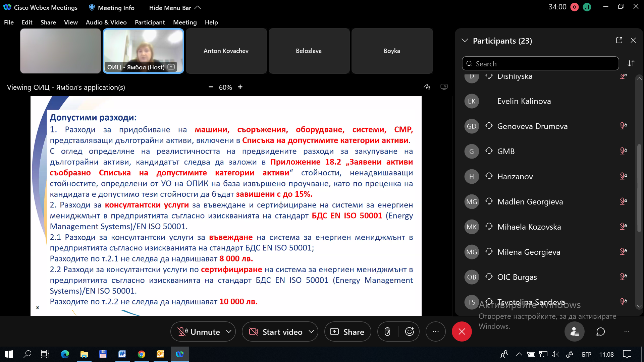Select Boyka video tile
Viewport: 644px width, 362px height.
click(x=392, y=51)
